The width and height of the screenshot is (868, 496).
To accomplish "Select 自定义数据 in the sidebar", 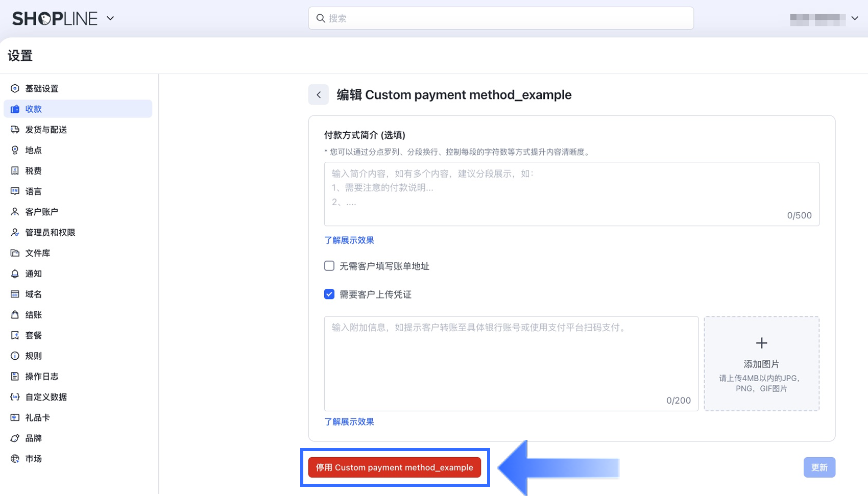I will pos(78,397).
